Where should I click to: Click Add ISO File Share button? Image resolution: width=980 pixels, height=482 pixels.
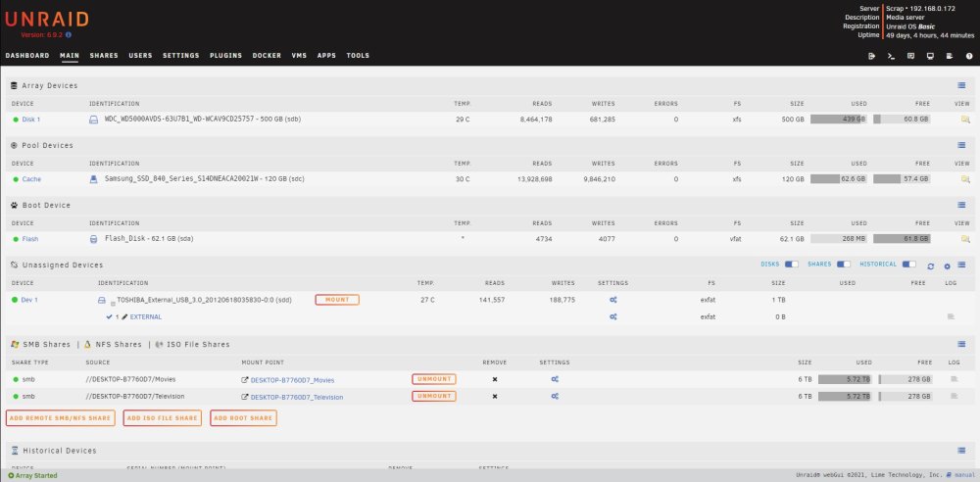coord(163,418)
